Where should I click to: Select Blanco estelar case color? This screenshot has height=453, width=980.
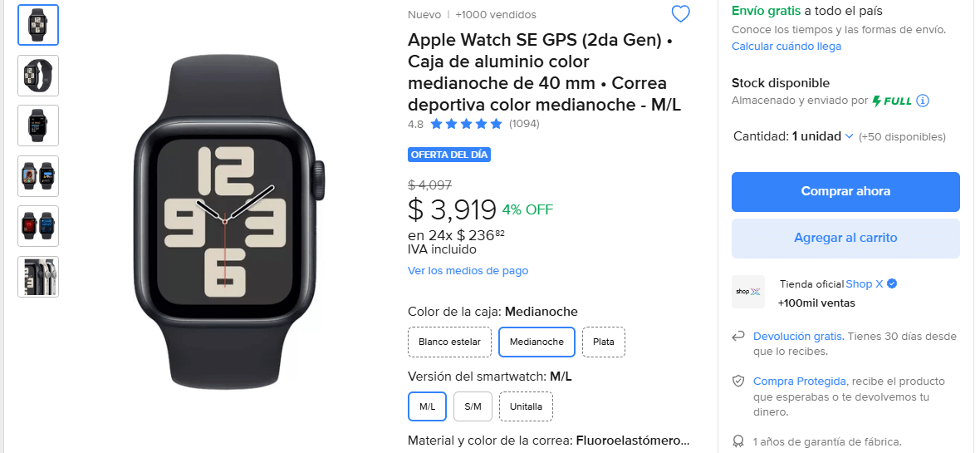tap(449, 342)
